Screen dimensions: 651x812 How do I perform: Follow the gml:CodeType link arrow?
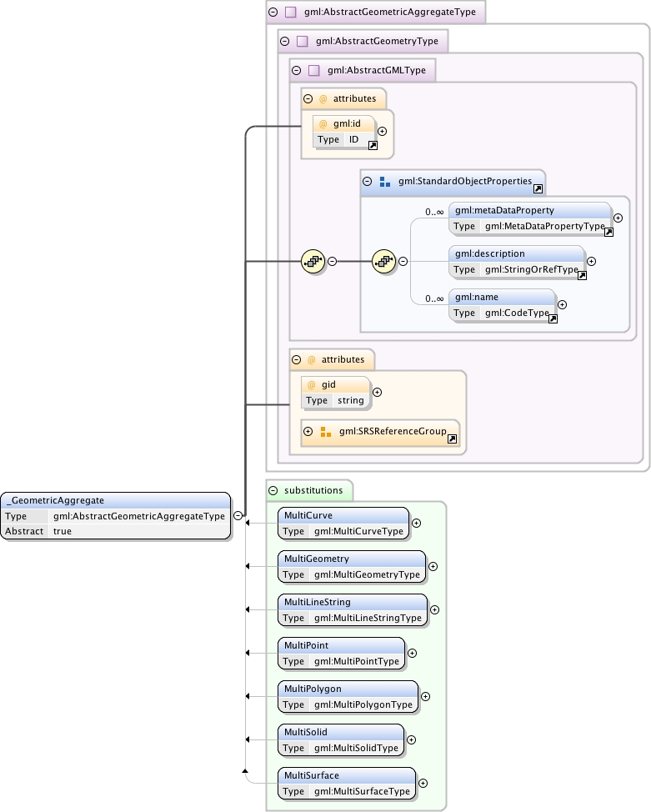coord(553,319)
